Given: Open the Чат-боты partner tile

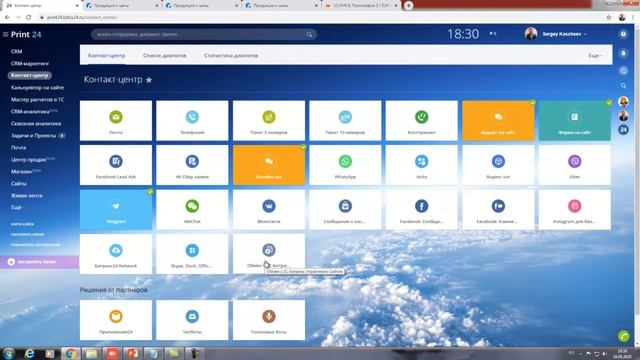Looking at the screenshot, I should click(x=192, y=320).
